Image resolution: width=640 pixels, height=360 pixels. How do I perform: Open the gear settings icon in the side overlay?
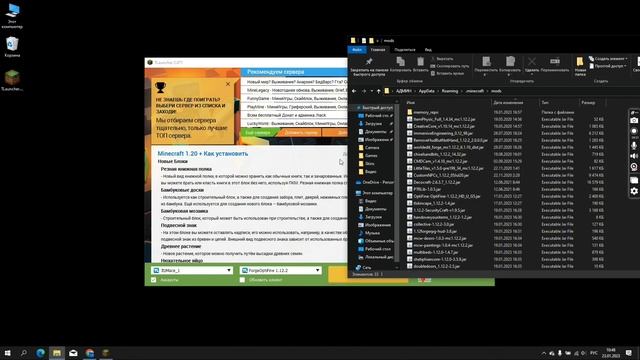point(634,191)
